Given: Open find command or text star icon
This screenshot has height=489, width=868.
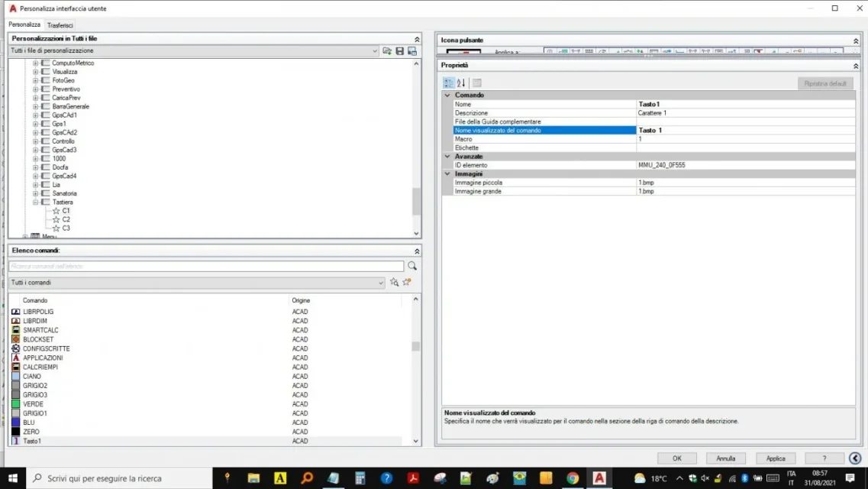Looking at the screenshot, I should click(394, 283).
